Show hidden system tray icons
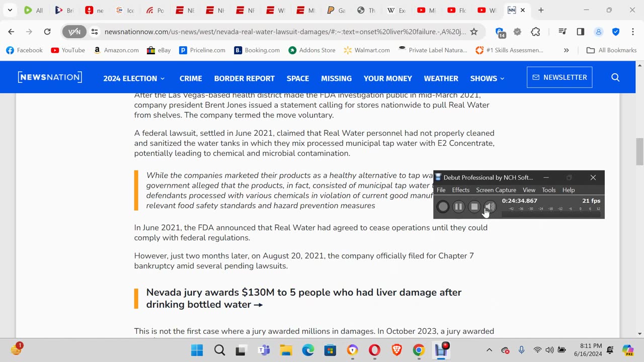 click(489, 350)
